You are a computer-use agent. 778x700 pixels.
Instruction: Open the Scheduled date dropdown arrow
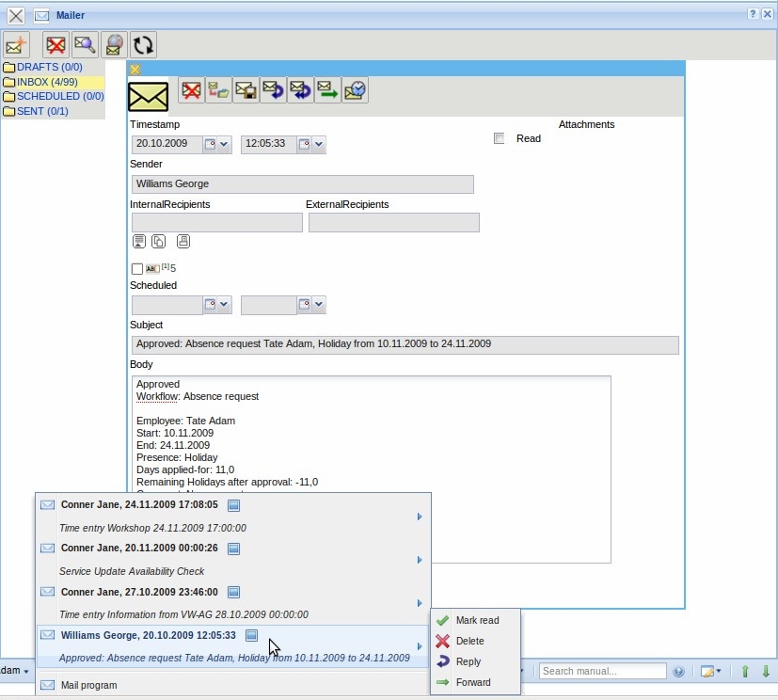pyautogui.click(x=224, y=305)
